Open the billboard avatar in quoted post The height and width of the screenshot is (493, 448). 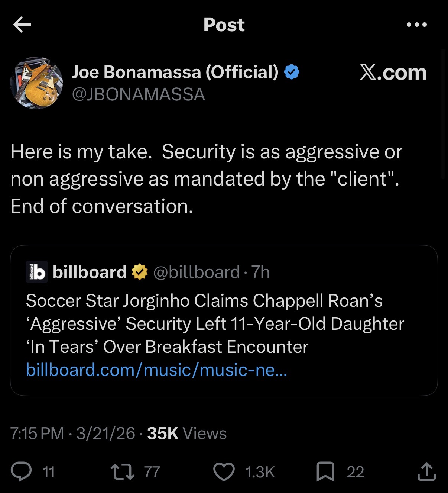[36, 272]
